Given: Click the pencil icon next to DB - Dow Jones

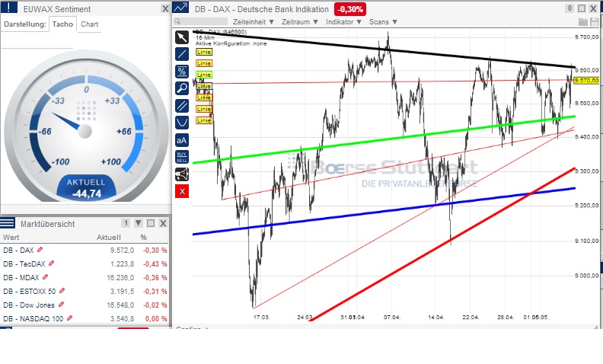Looking at the screenshot, I should click(61, 305).
